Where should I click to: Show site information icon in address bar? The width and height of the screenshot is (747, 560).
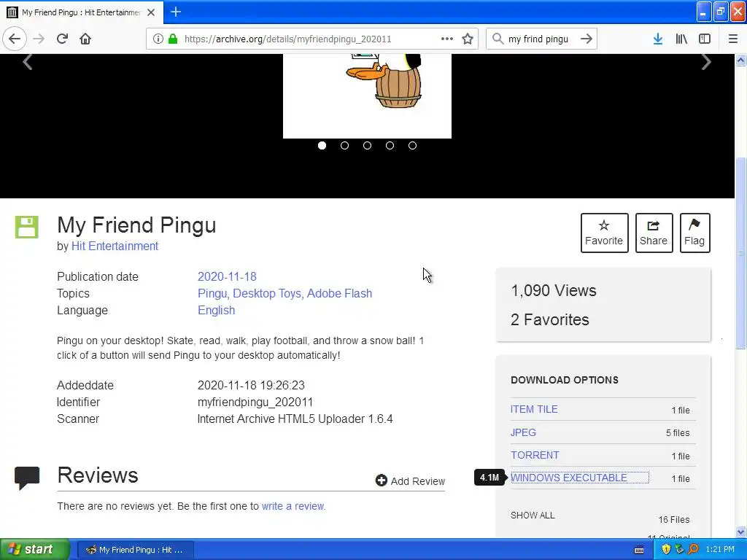coord(158,39)
